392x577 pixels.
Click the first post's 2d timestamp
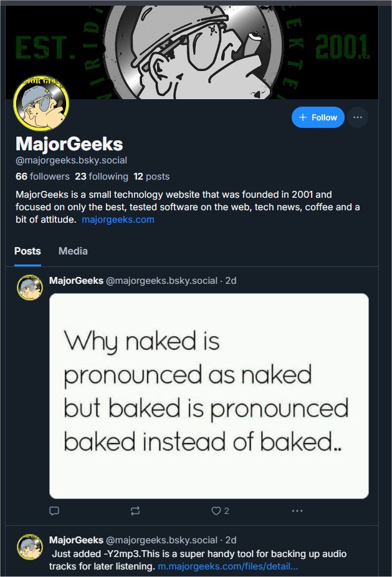[231, 281]
